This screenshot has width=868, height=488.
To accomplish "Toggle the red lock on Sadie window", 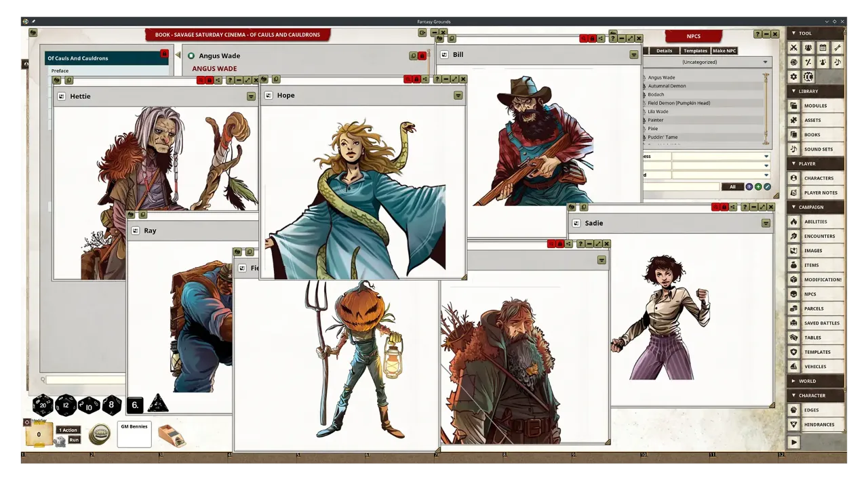I will click(x=724, y=207).
